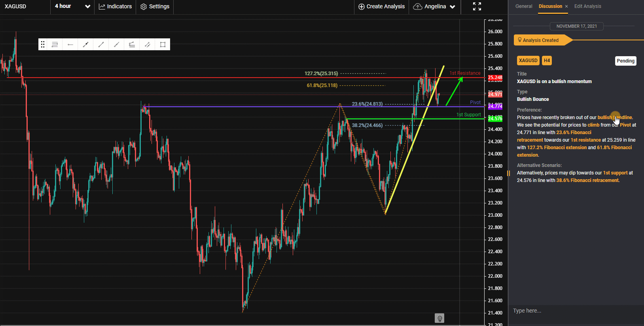Toggle fullscreen chart view

[477, 6]
